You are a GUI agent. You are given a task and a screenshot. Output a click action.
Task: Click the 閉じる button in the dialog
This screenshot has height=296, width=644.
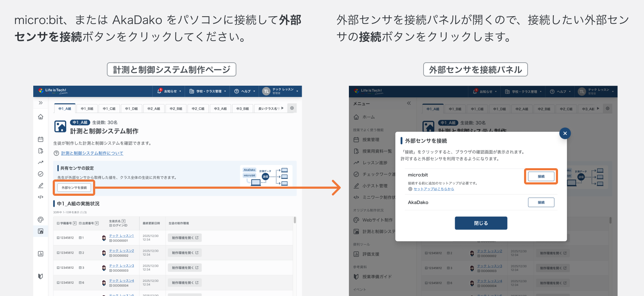tap(481, 223)
